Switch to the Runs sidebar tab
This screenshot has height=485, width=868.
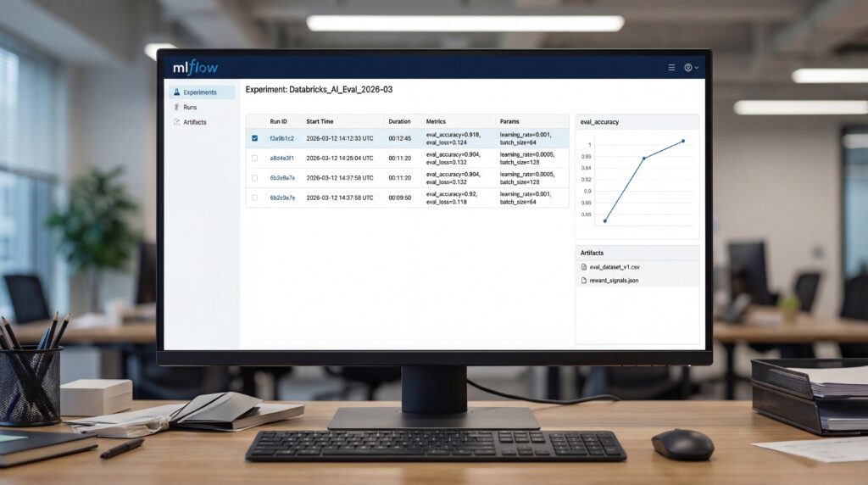[x=190, y=108]
